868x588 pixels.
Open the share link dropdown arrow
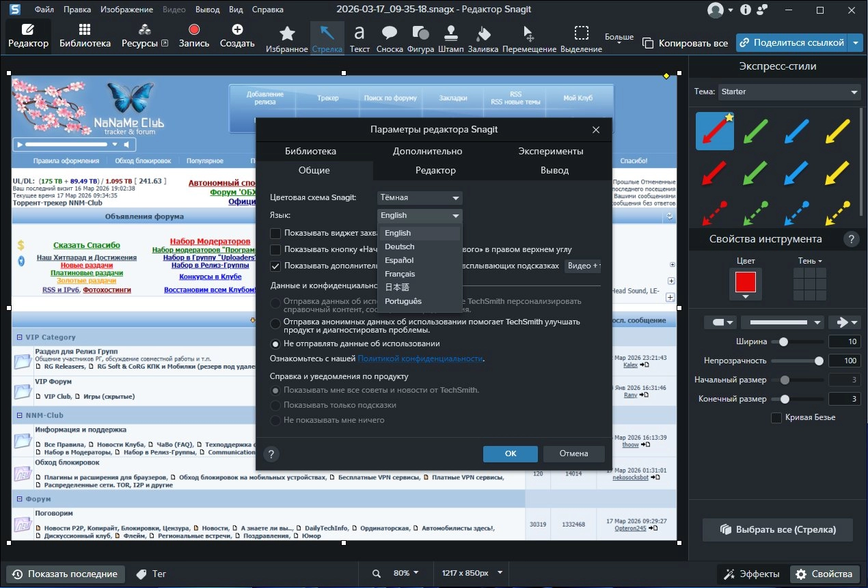[x=857, y=42]
